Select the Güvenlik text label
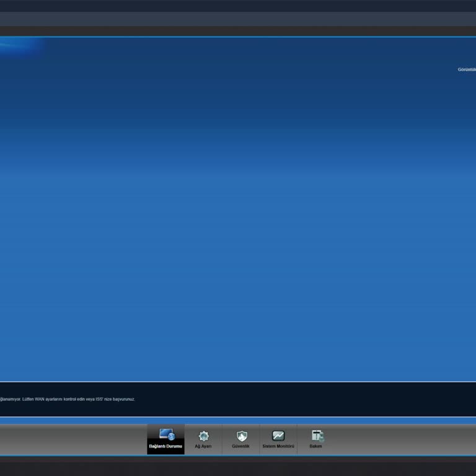The image size is (476, 476). [240, 446]
